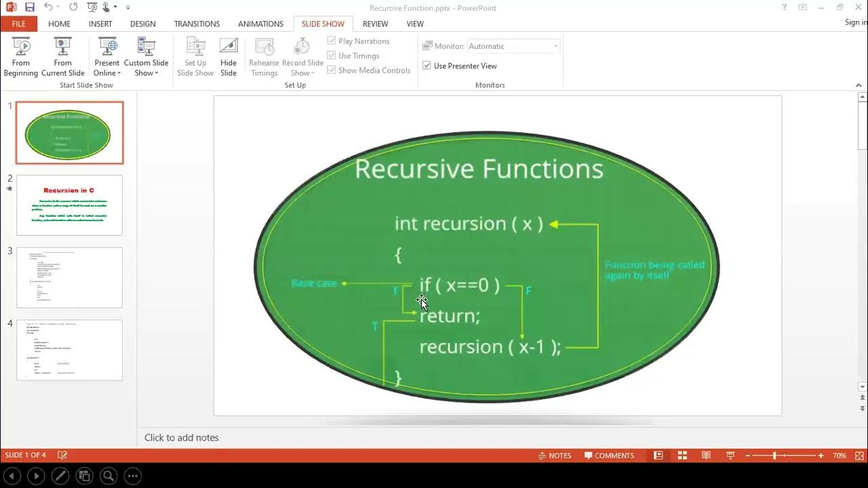The width and height of the screenshot is (868, 488).
Task: Collapse the ribbon with arrow
Action: 859,85
